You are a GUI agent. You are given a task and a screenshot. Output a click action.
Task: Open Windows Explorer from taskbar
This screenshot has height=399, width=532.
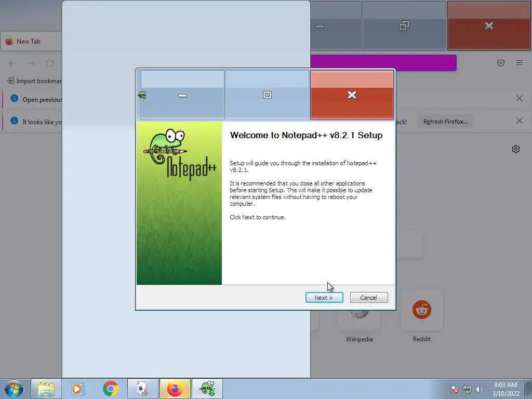[46, 389]
